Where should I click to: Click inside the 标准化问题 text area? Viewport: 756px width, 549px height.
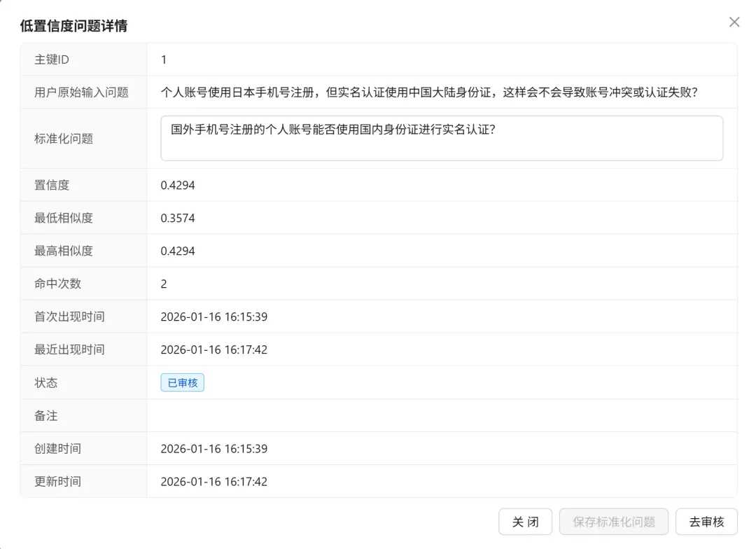point(441,138)
